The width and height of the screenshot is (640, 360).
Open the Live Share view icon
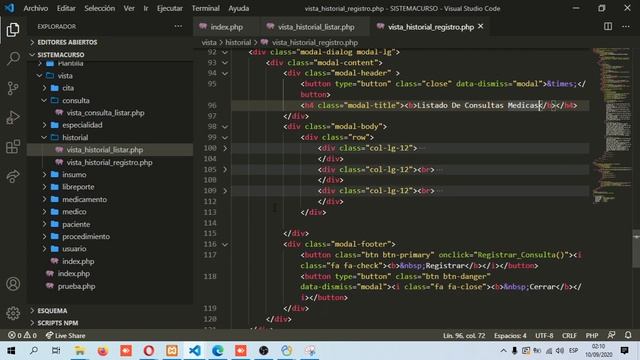click(13, 176)
